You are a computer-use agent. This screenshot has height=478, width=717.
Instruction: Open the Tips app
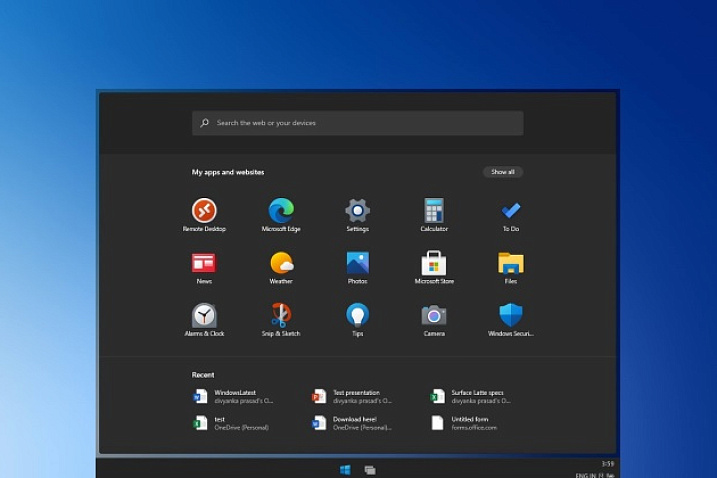pos(357,320)
